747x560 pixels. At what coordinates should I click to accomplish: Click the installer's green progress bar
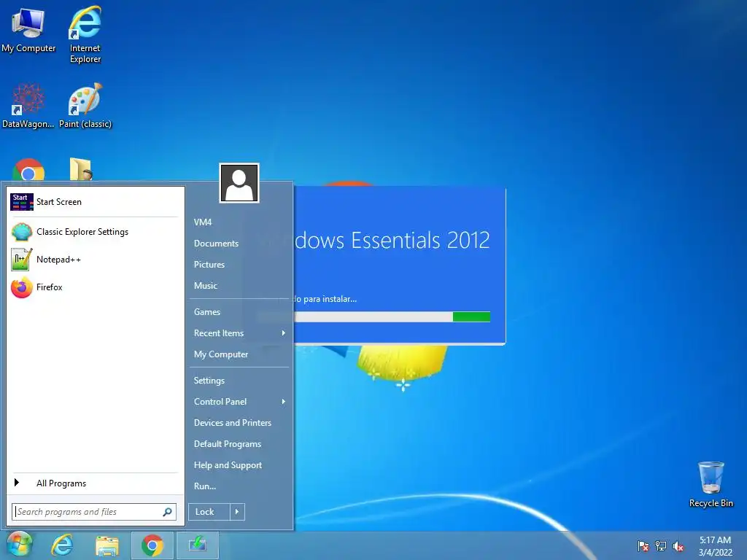pyautogui.click(x=471, y=317)
